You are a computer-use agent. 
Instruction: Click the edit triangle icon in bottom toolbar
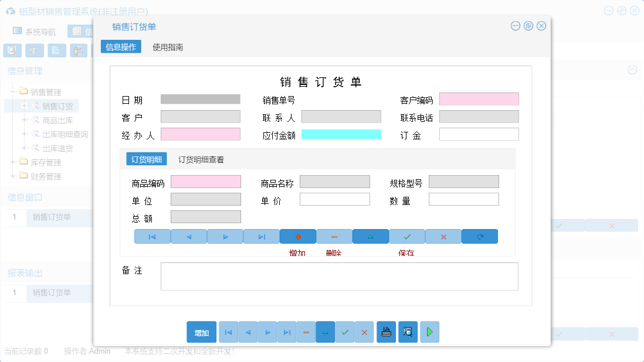326,332
